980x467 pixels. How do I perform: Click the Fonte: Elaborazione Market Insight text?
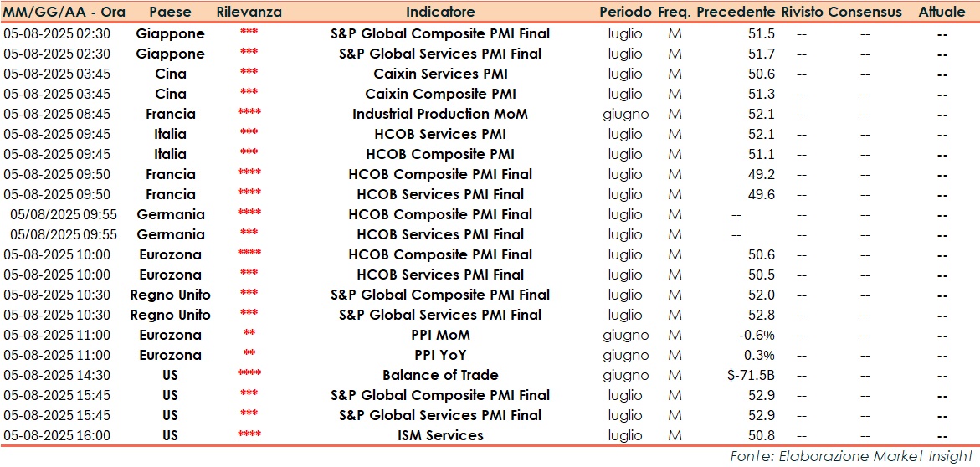point(853,456)
